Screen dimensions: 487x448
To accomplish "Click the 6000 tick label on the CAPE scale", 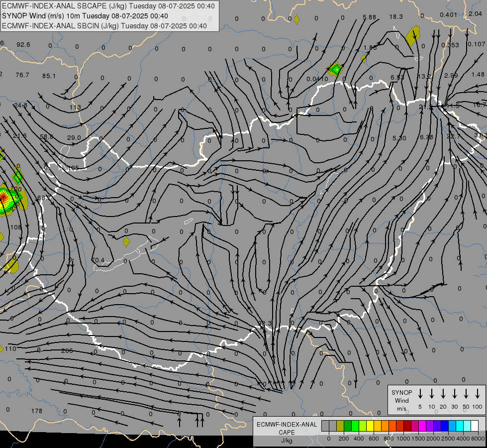I will (x=479, y=439).
